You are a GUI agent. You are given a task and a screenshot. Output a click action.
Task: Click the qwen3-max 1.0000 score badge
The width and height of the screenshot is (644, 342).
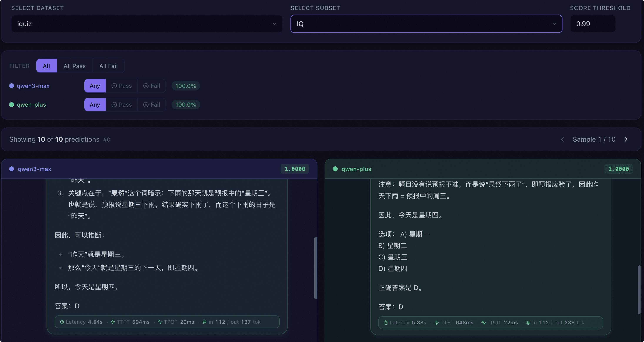click(x=295, y=169)
